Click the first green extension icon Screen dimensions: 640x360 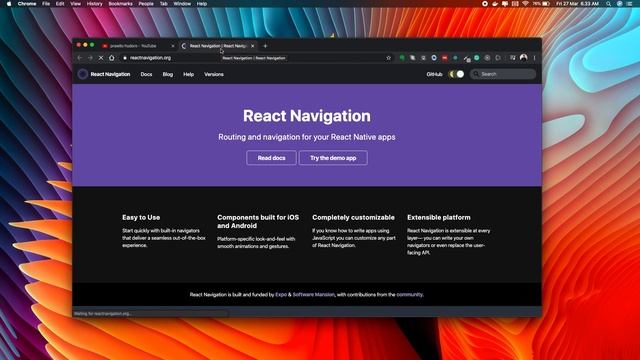(x=402, y=58)
